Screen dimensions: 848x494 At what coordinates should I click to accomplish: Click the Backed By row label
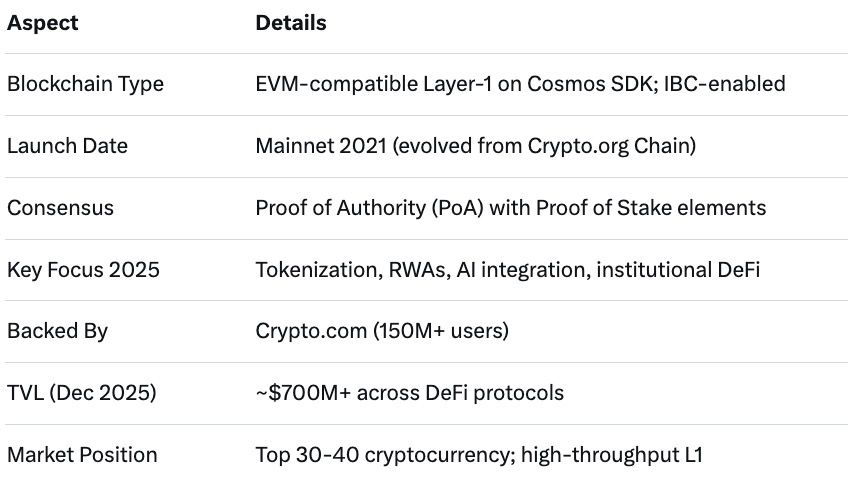pyautogui.click(x=57, y=331)
